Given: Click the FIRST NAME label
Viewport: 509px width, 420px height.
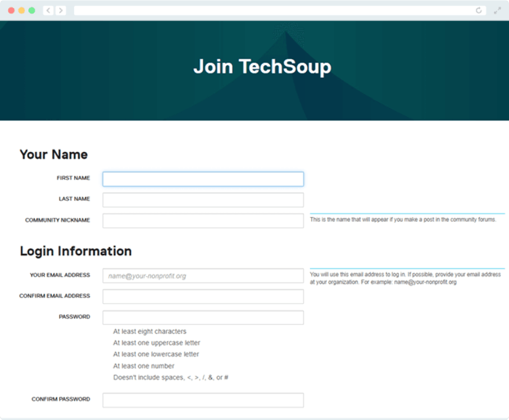Looking at the screenshot, I should [x=73, y=178].
